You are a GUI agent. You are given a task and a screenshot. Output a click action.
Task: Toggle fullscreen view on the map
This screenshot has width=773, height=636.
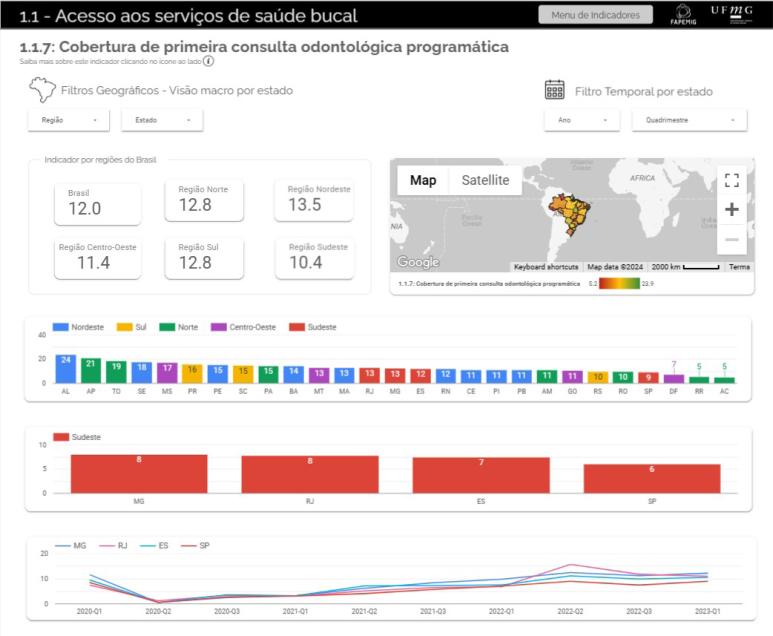(731, 180)
